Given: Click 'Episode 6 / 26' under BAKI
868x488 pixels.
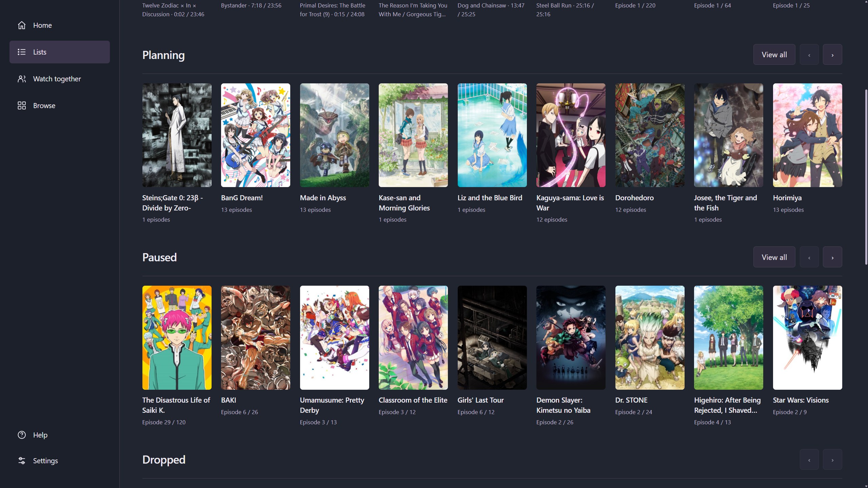Looking at the screenshot, I should (239, 412).
